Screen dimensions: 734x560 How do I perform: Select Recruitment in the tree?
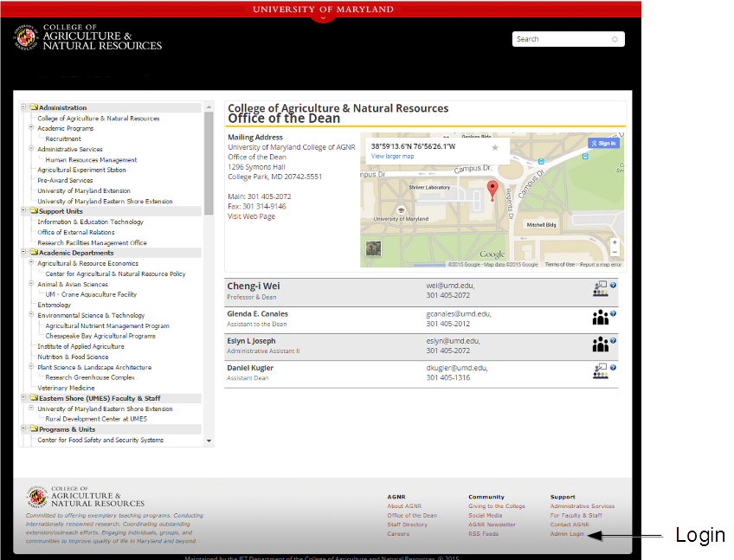coord(63,139)
